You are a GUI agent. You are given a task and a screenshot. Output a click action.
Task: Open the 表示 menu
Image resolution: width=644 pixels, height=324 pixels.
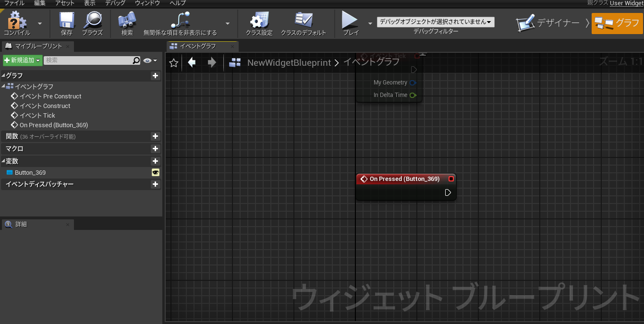click(90, 3)
